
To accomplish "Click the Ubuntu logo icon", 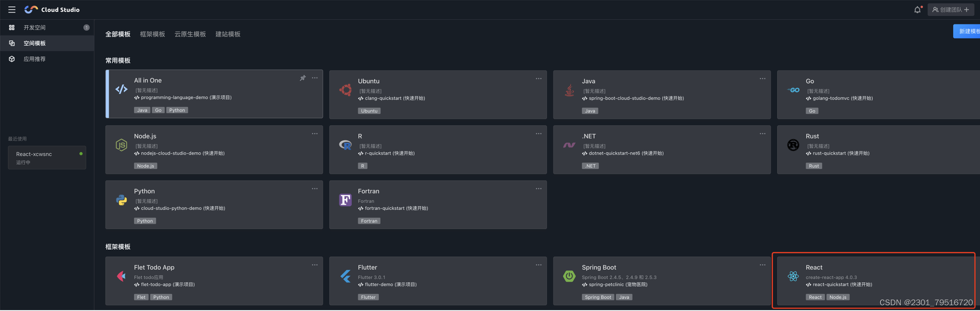I will click(345, 90).
